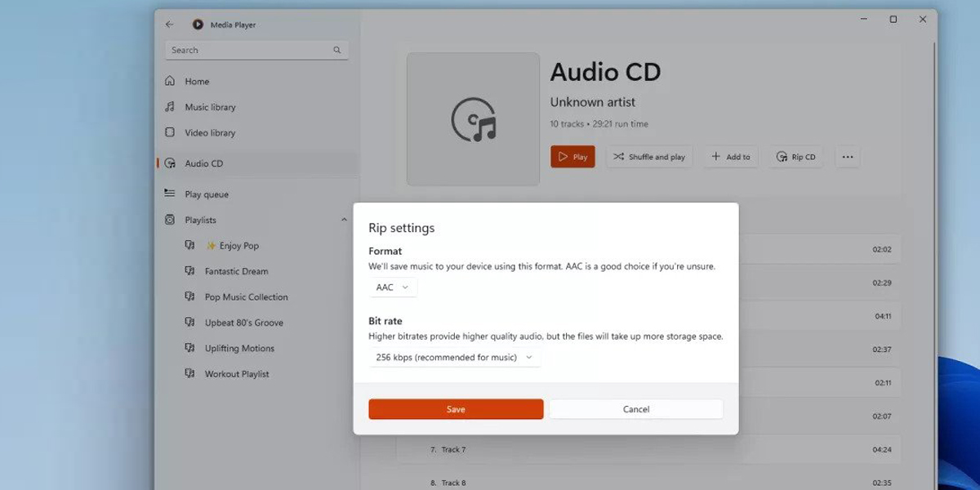Open the Format AAC dropdown
Screen dimensions: 980x490
point(393,287)
